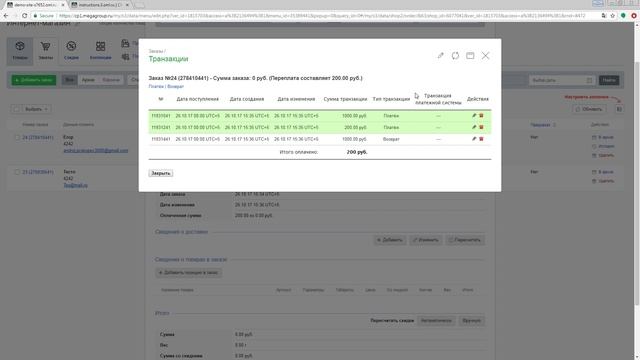
Task: Click the Возврат link under the order title
Action: [x=176, y=87]
